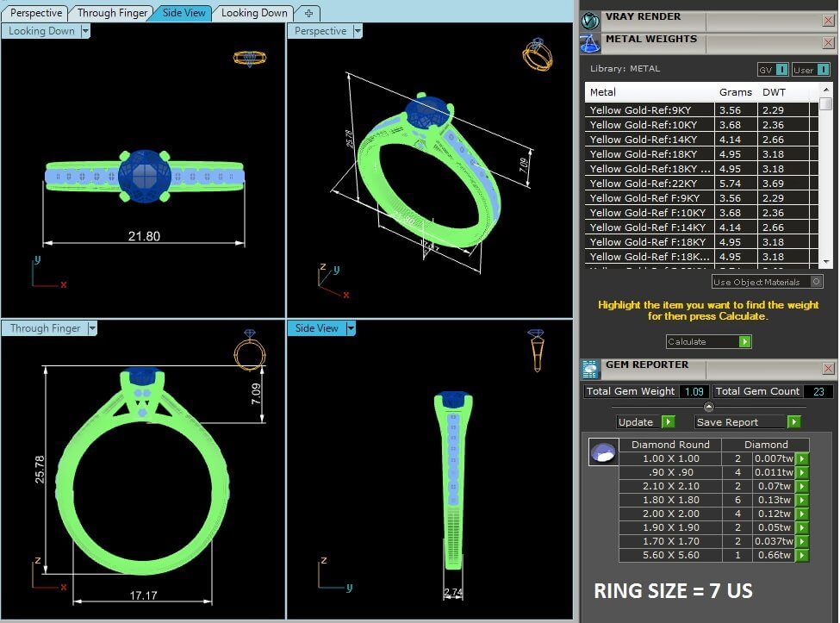Click the green arrow beside Calculate
This screenshot has width=840, height=623.
pyautogui.click(x=744, y=342)
